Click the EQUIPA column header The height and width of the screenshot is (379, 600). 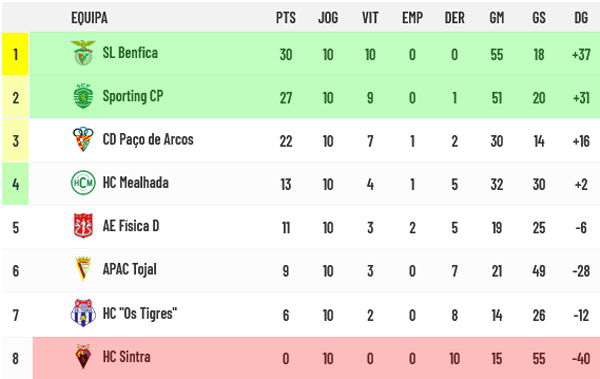point(90,18)
